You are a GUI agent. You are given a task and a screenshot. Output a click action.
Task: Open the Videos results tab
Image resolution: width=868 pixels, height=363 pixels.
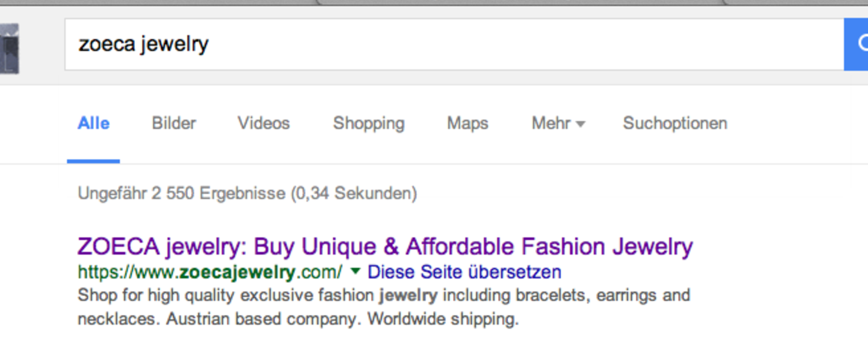click(263, 124)
